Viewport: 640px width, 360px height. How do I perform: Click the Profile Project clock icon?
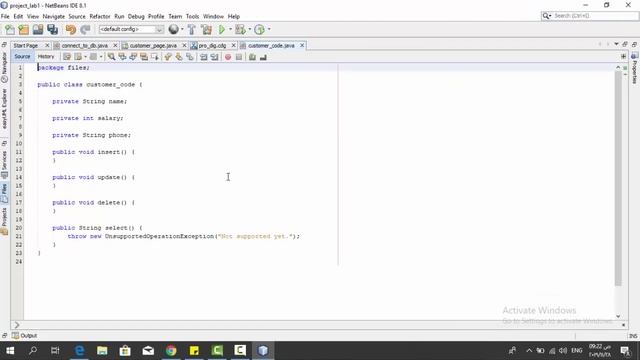(x=259, y=29)
